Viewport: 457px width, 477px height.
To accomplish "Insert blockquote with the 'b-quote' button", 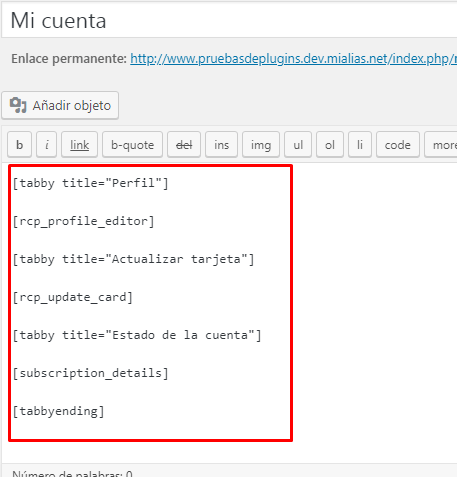I will pos(132,145).
